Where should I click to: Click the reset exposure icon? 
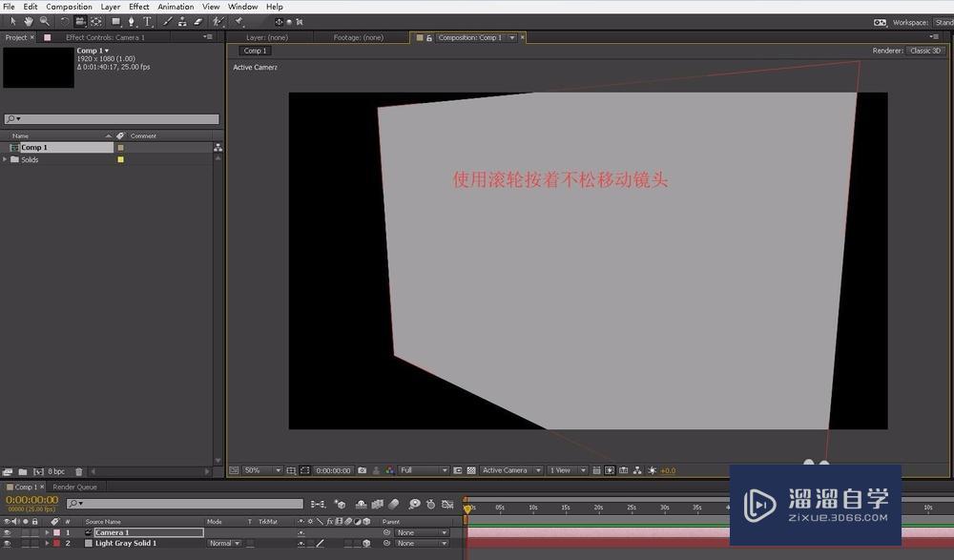(653, 470)
